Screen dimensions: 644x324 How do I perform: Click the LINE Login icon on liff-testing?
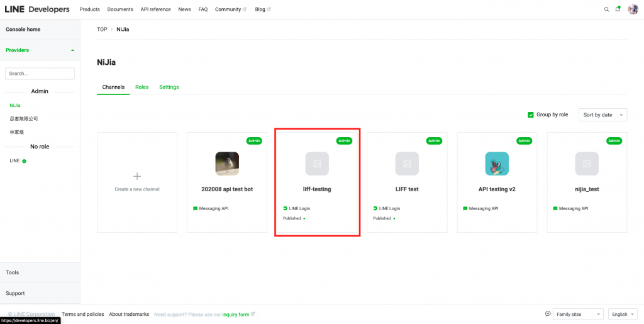point(286,209)
